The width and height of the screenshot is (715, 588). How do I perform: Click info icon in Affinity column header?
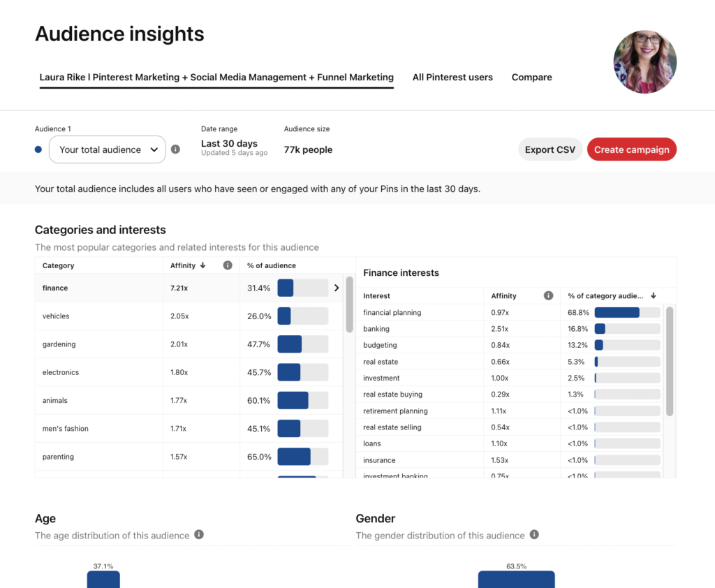[228, 265]
